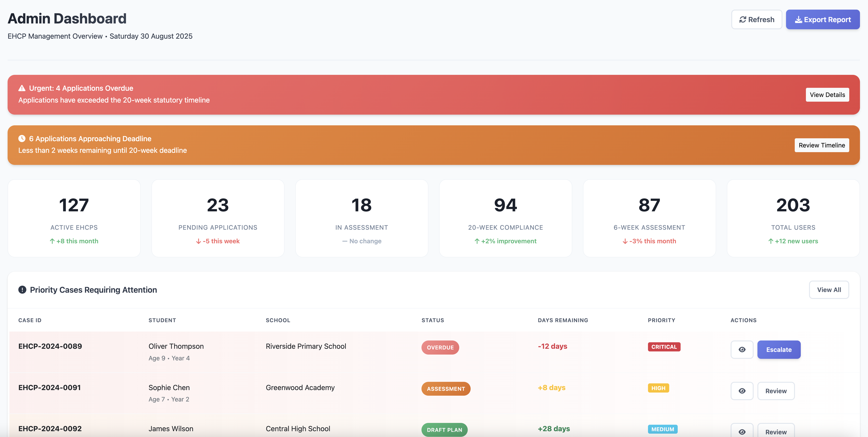
Task: Review Sophie Chen's assessment case
Action: click(x=776, y=391)
